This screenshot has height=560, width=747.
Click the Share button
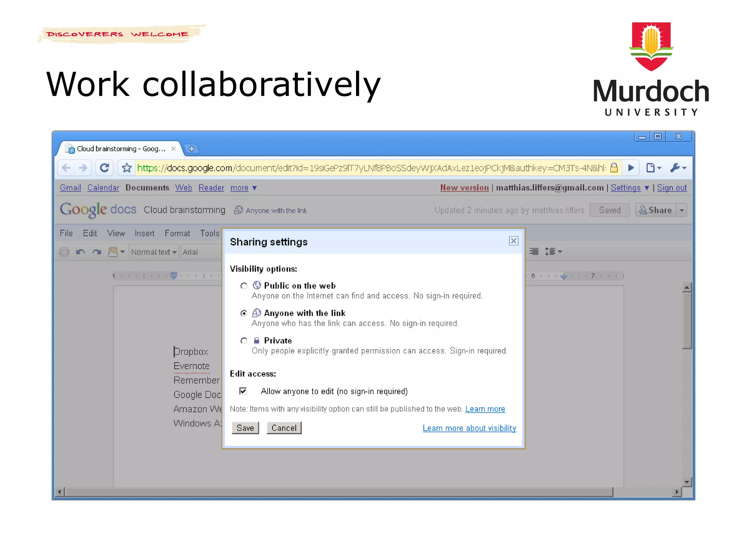point(656,210)
